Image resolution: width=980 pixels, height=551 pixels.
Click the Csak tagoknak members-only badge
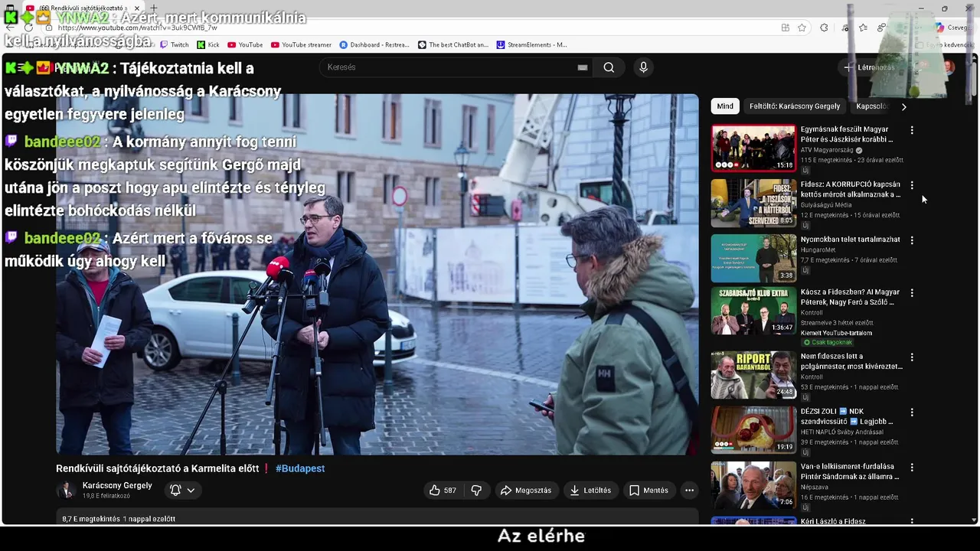tap(828, 342)
